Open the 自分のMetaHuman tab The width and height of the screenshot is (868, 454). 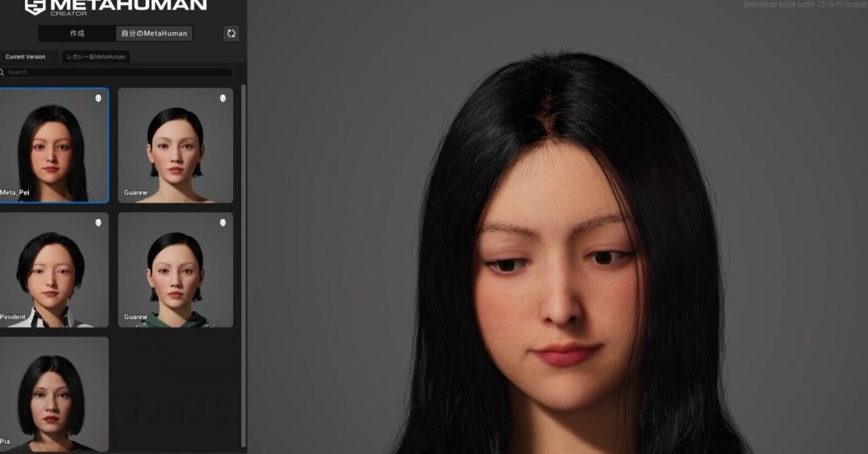point(154,33)
